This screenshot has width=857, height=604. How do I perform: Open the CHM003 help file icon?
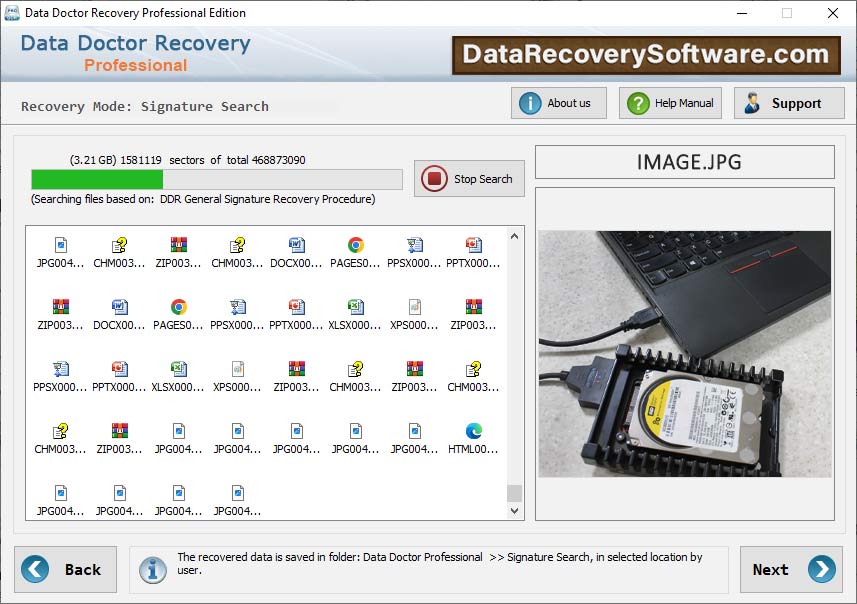click(120, 243)
